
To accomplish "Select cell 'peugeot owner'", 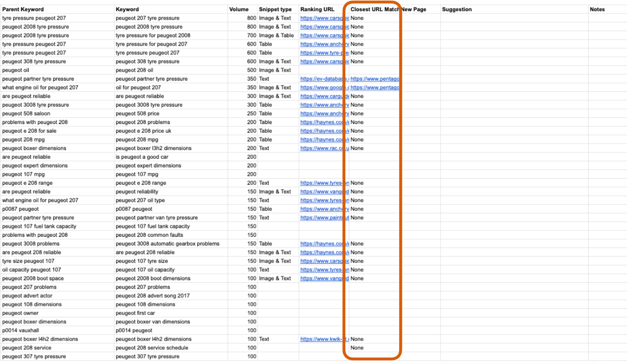I will click(x=20, y=313).
